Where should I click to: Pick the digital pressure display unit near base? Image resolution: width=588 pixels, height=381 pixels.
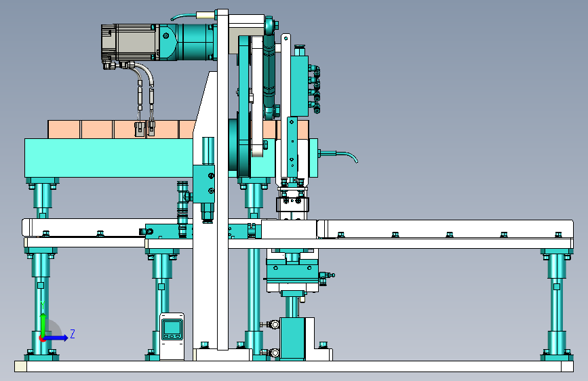172,336
